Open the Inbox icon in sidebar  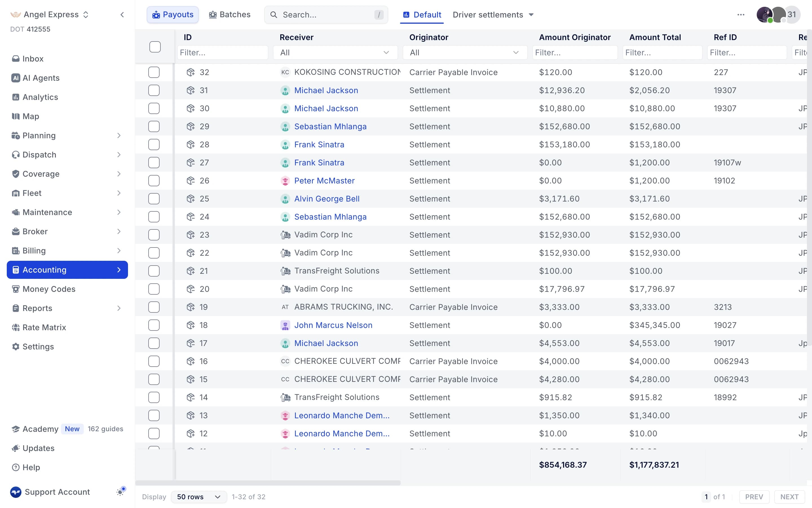pyautogui.click(x=16, y=59)
